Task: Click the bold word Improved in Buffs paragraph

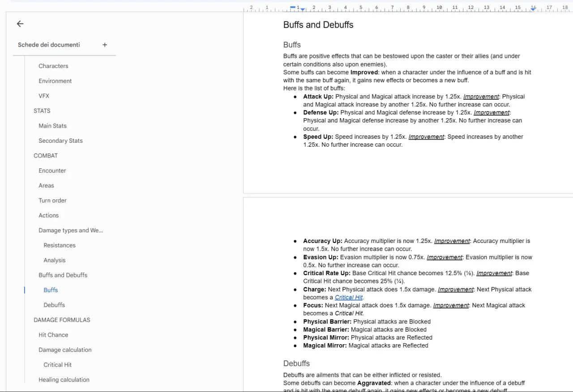Action: [x=364, y=72]
